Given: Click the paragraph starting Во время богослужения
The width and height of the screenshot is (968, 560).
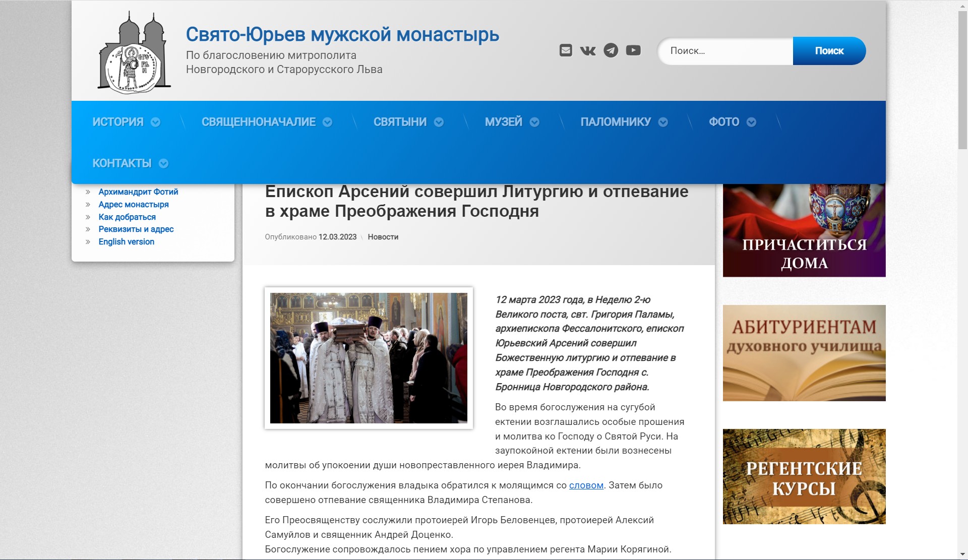Looking at the screenshot, I should [x=475, y=436].
